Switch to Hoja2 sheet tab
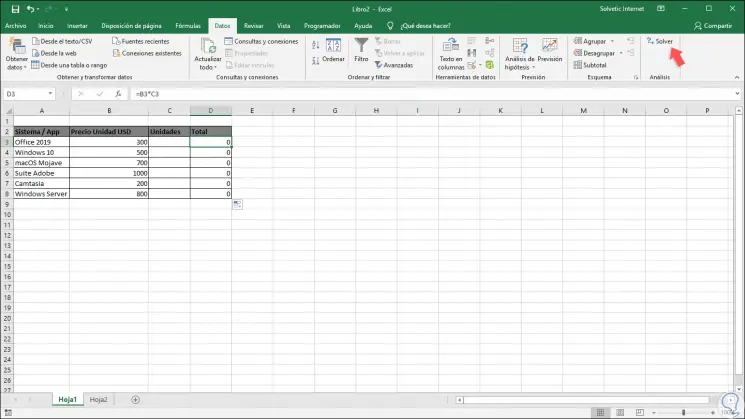The height and width of the screenshot is (419, 745). coord(99,399)
